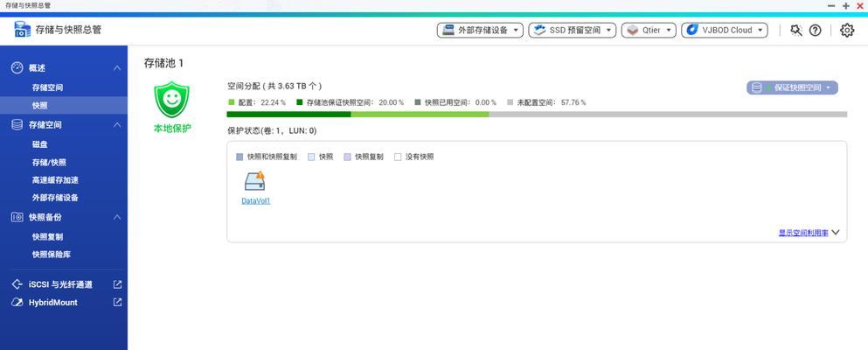Click the 快照备份 camera icon
This screenshot has width=868, height=350.
click(17, 218)
